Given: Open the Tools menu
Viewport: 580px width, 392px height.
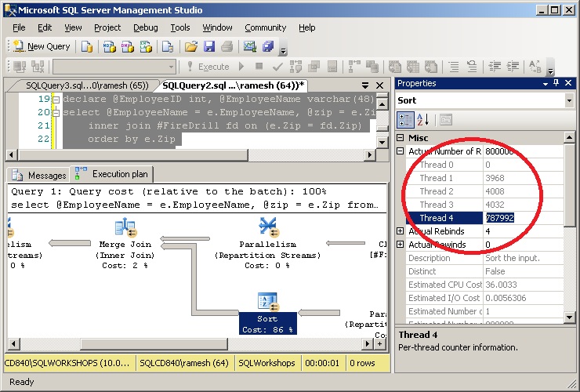Looking at the screenshot, I should 180,27.
